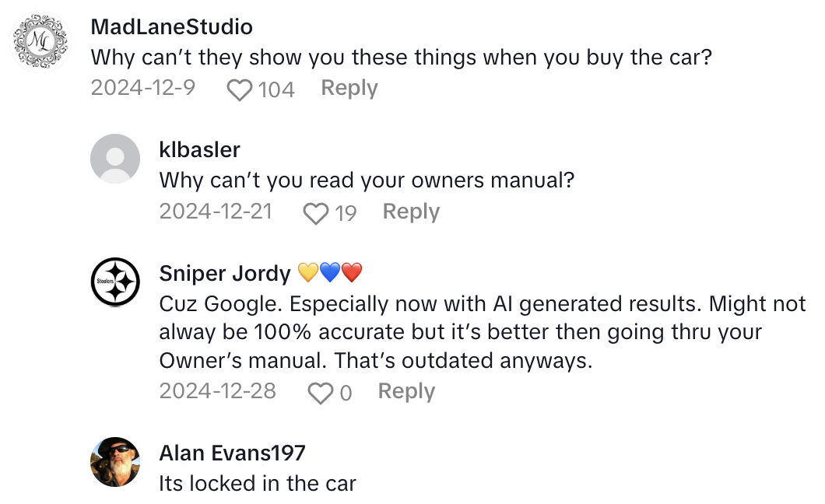Click Sniper Jordy's Steelers logo avatar
The width and height of the screenshot is (825, 504).
tap(115, 282)
